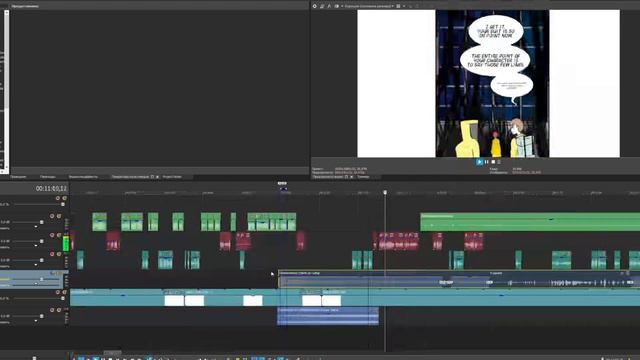Select the long green audio clip on right

pos(530,222)
